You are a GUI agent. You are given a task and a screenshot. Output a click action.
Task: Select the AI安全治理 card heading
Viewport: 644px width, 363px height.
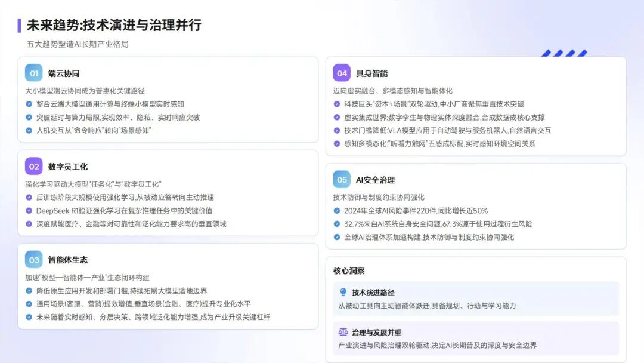point(376,180)
